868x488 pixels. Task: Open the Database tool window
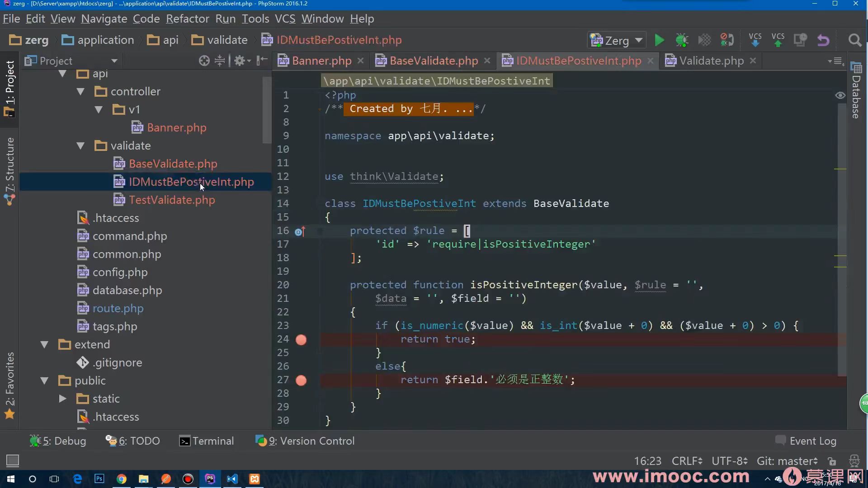pos(856,90)
